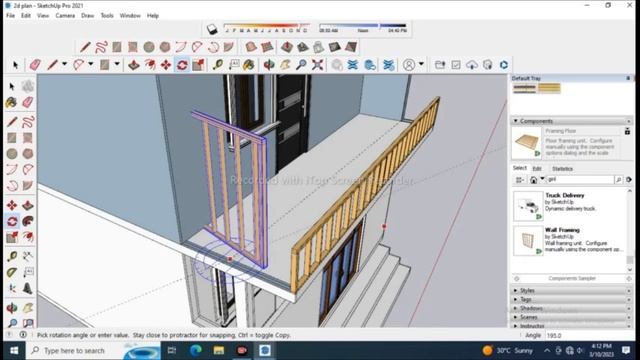Select the Pie tool in Drawing toolbar
This screenshot has height=360, width=640.
coord(229,47)
